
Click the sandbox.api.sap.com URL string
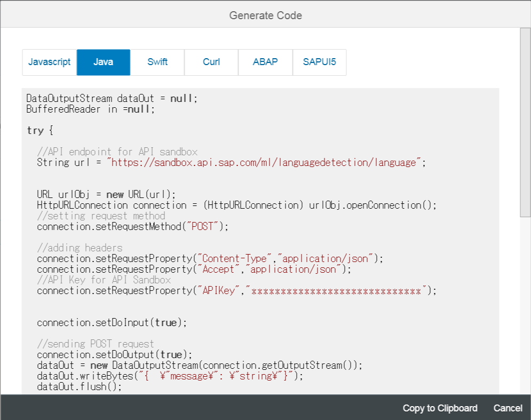[x=265, y=163]
